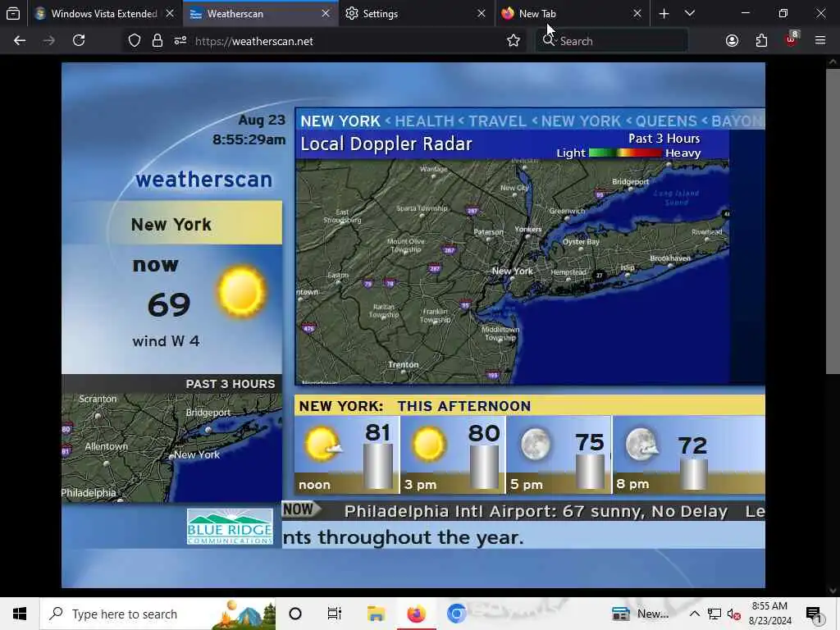Click the sun icon beside current temperature
The image size is (840, 630).
(x=242, y=291)
